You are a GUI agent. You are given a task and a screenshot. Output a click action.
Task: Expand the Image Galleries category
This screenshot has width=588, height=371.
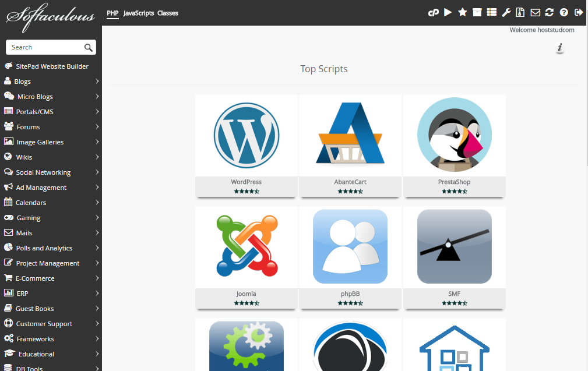[x=51, y=142]
